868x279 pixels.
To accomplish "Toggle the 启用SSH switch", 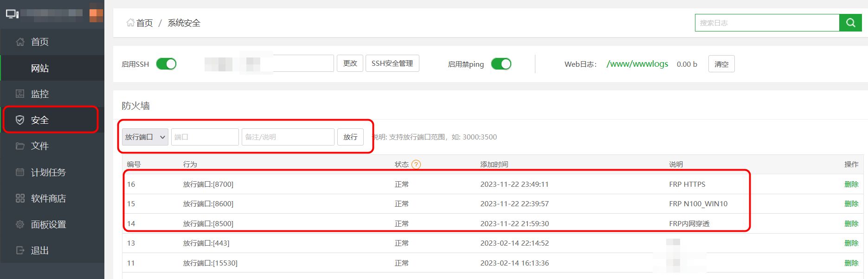I will point(166,64).
